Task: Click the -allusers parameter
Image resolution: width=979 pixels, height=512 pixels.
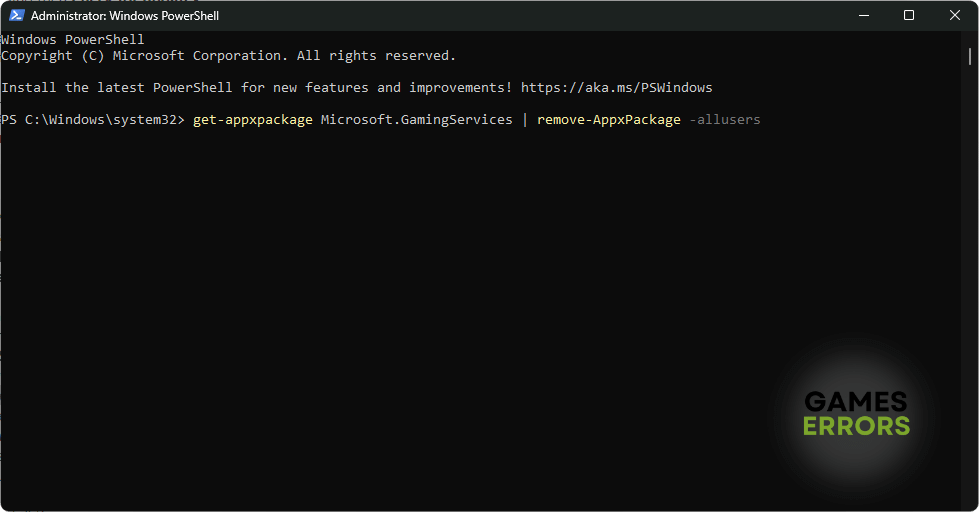Action: pyautogui.click(x=725, y=120)
